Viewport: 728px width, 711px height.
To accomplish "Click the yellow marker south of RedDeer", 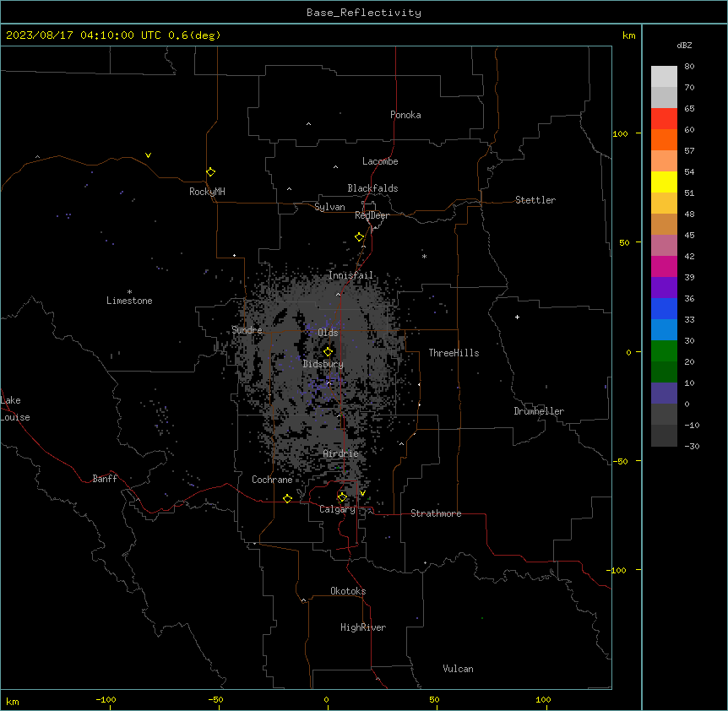I will pos(360,237).
